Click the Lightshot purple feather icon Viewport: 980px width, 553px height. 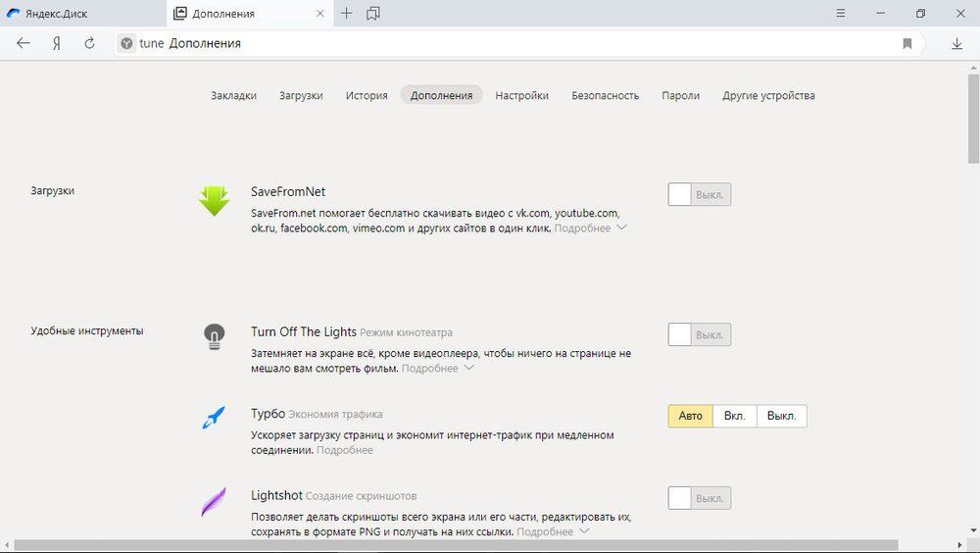(214, 502)
